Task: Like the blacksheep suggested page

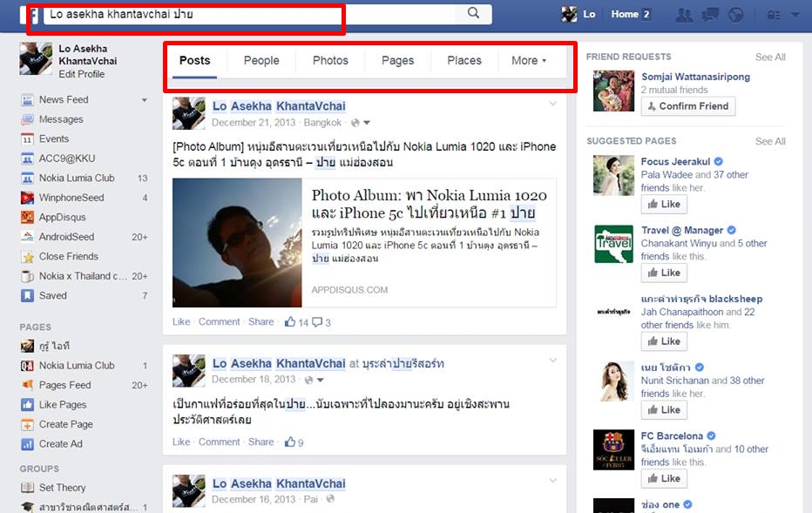Action: tap(664, 341)
